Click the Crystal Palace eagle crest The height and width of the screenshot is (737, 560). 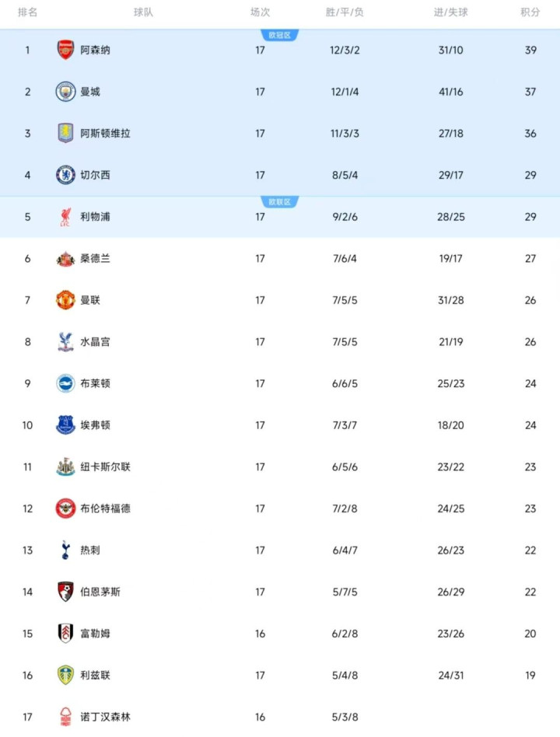65,342
